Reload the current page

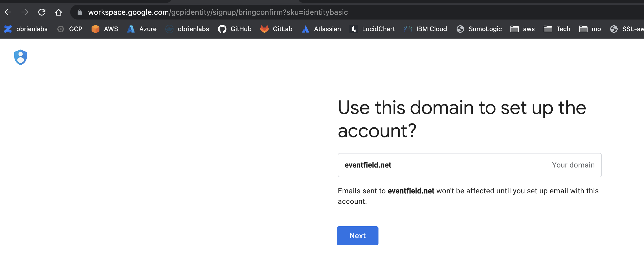42,12
